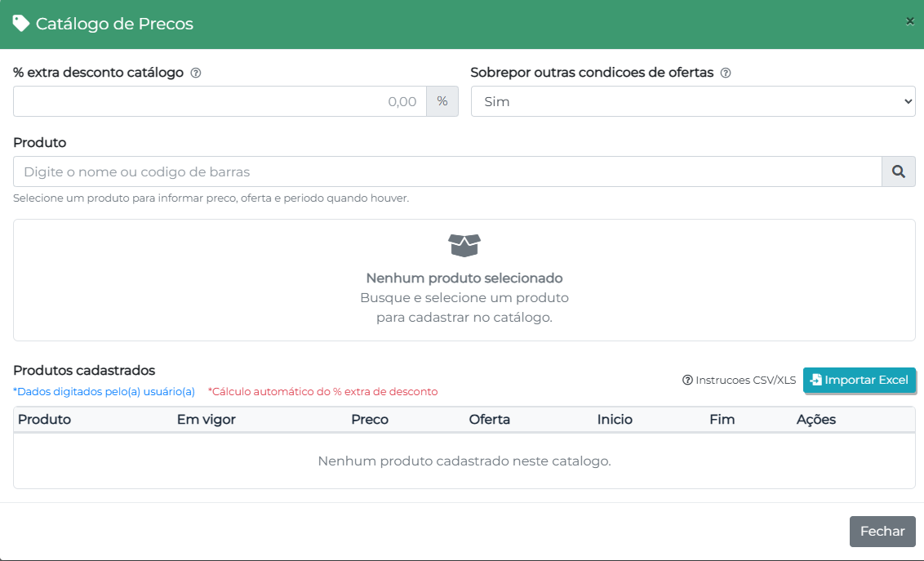Click the Produto column header
This screenshot has height=561, width=924.
tap(44, 420)
